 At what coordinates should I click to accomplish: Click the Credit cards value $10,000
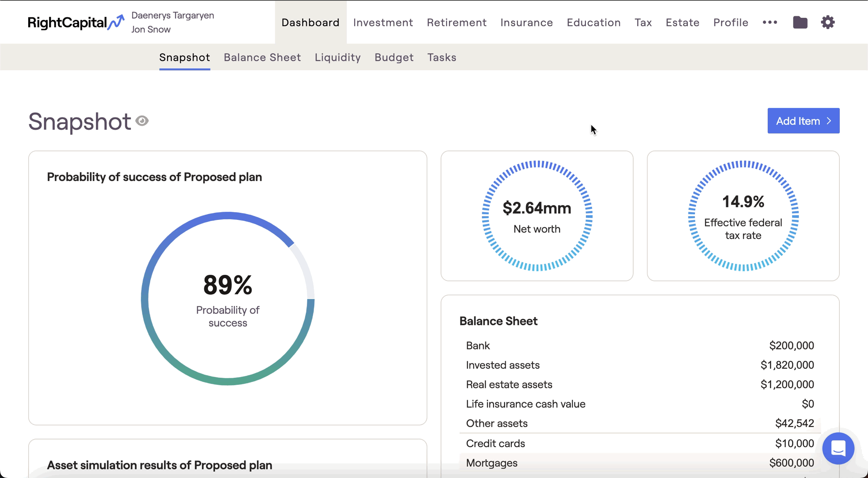tap(794, 443)
